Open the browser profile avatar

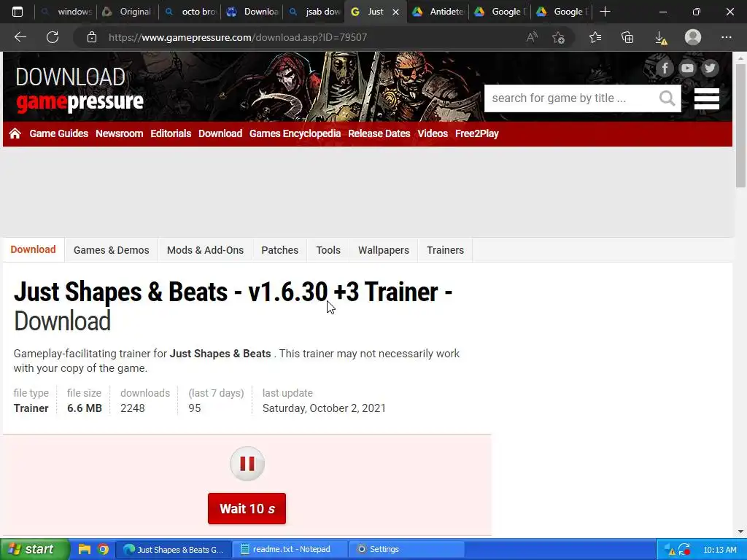(693, 37)
